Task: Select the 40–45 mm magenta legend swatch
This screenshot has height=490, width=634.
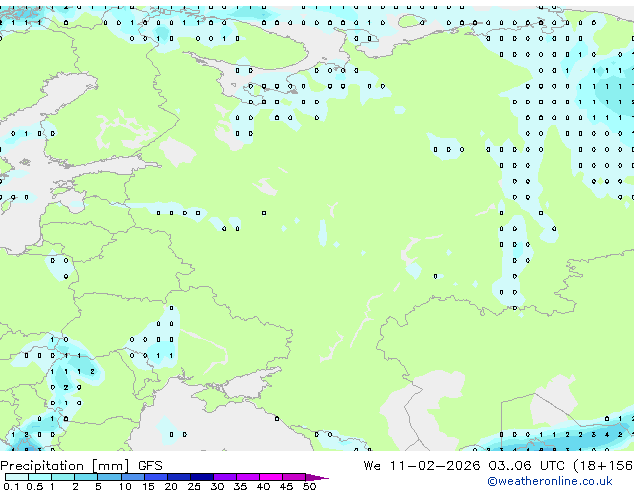Action: [x=271, y=477]
